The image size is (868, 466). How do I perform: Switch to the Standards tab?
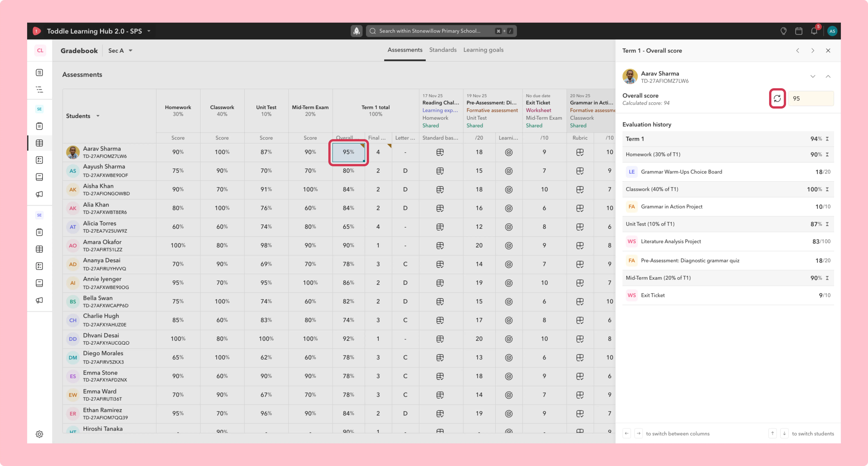click(x=442, y=50)
